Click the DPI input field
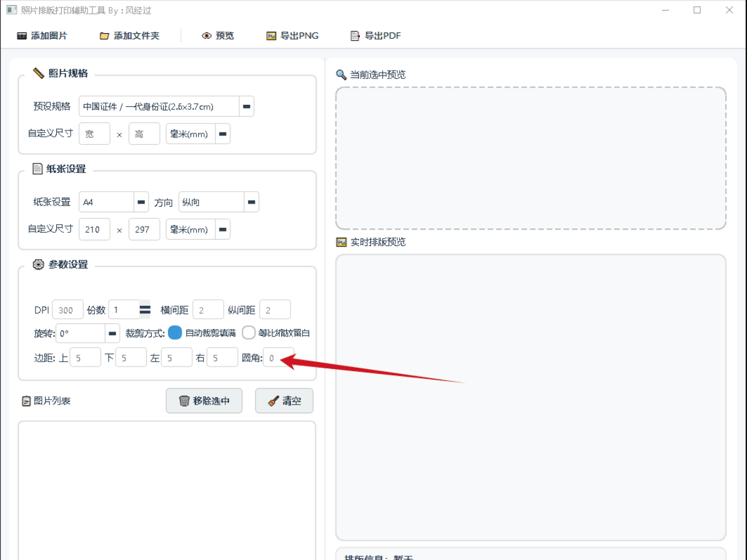Viewport: 747px width, 560px height. click(x=67, y=310)
